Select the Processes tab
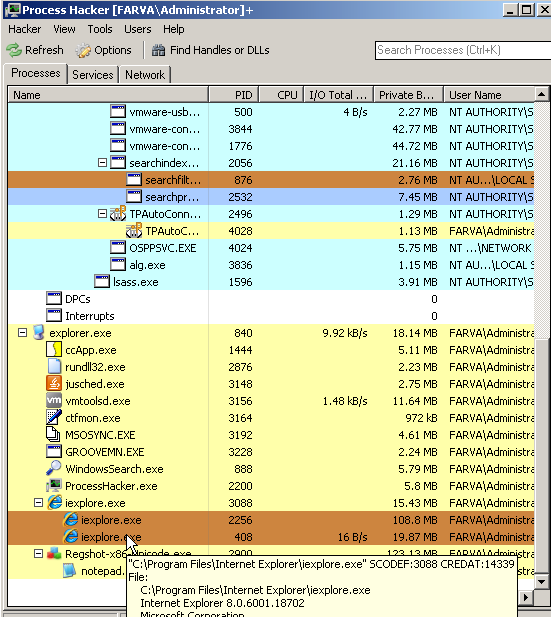 click(36, 73)
